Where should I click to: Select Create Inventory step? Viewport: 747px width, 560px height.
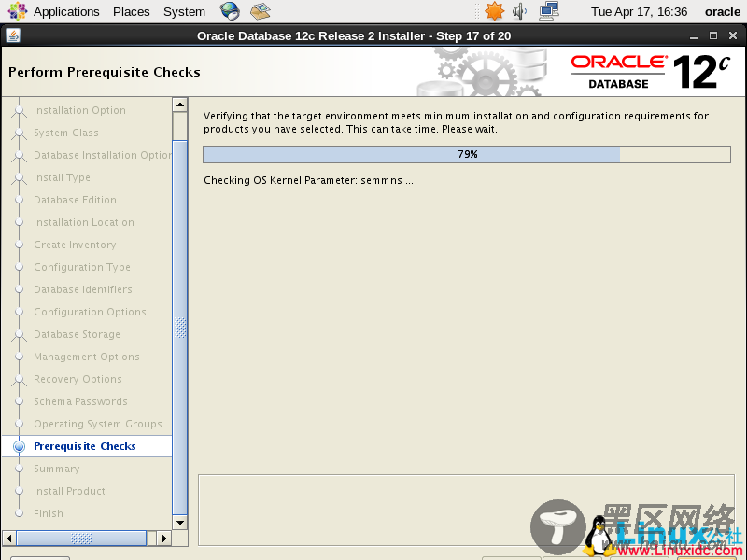(75, 245)
